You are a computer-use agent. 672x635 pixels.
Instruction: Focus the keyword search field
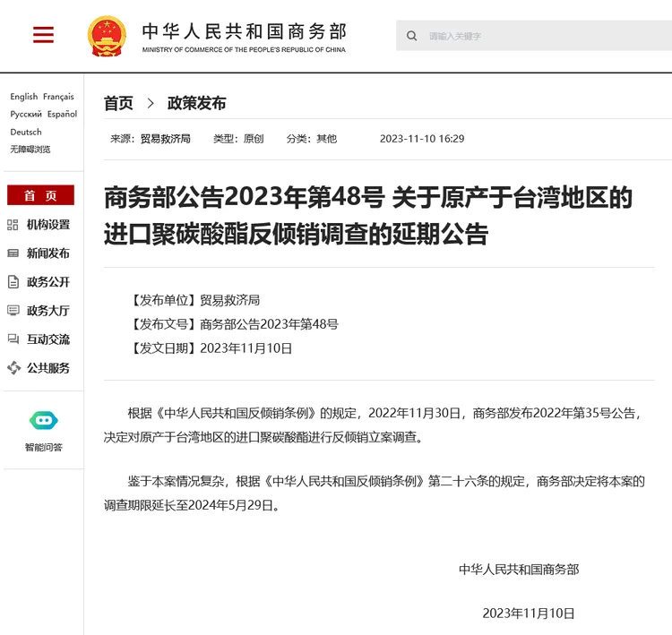click(534, 36)
